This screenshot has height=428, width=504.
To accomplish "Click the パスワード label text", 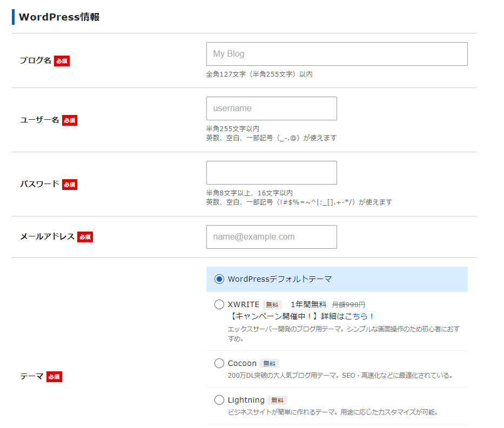I will coord(39,184).
